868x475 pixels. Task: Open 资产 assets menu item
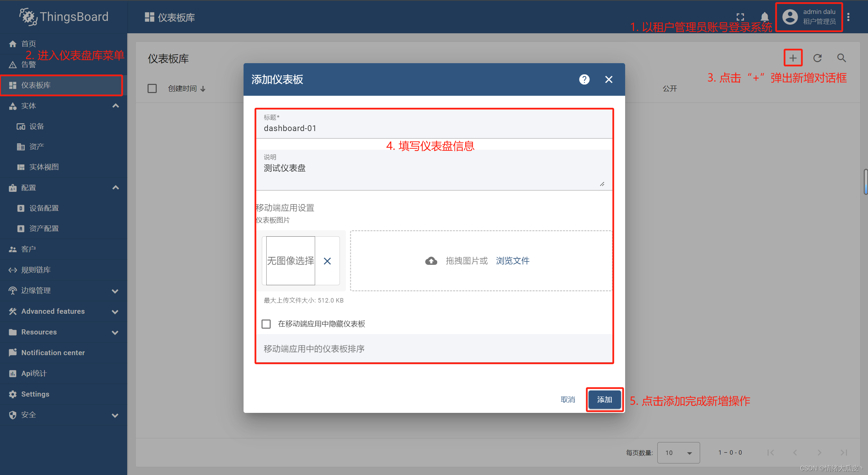[x=63, y=147]
